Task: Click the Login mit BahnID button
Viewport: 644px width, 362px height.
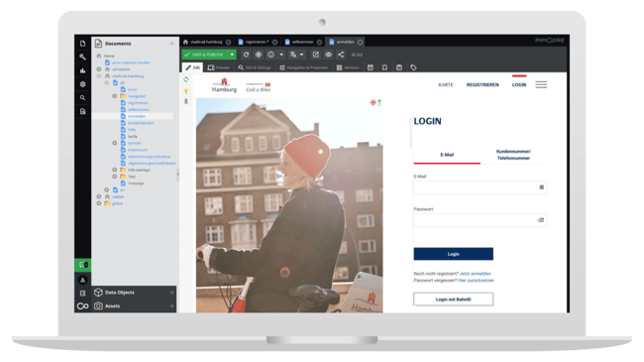Action: (454, 300)
